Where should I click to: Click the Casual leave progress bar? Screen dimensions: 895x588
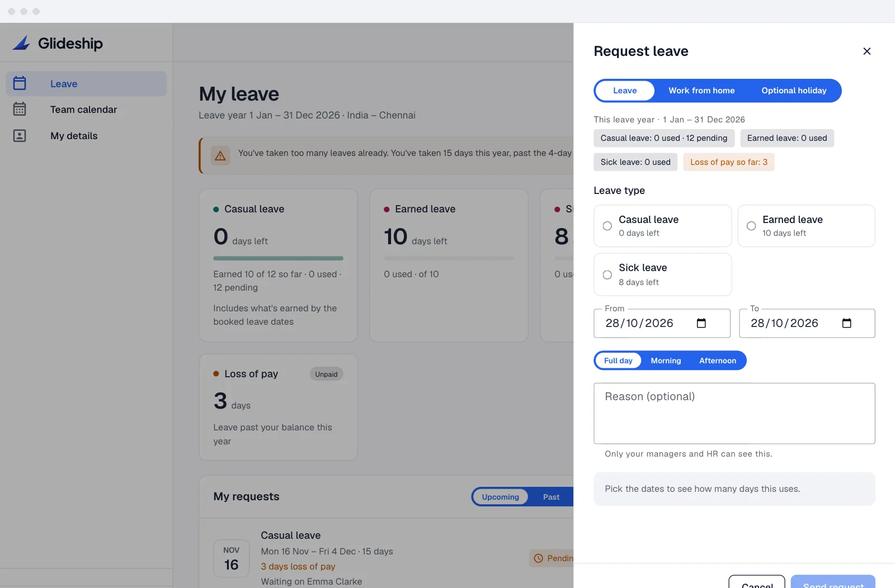pyautogui.click(x=278, y=258)
